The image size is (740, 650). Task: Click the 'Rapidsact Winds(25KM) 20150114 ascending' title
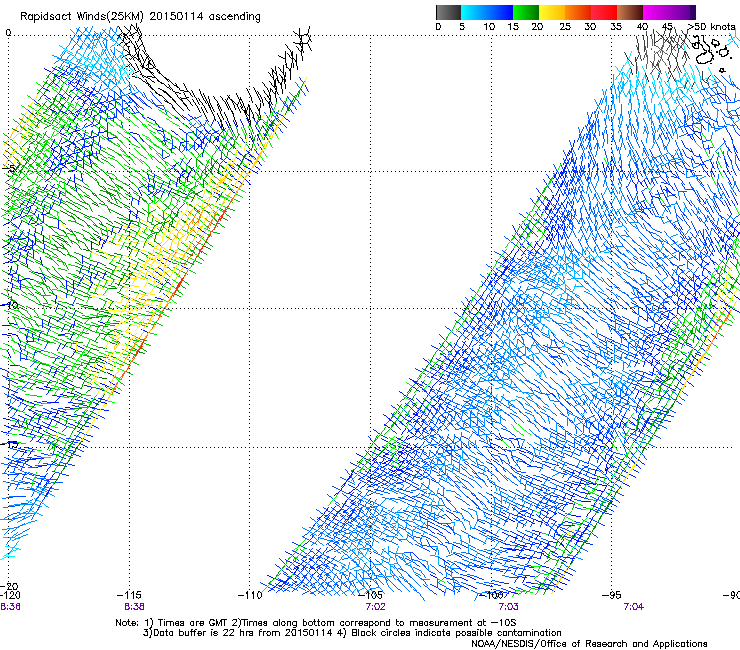(140, 17)
